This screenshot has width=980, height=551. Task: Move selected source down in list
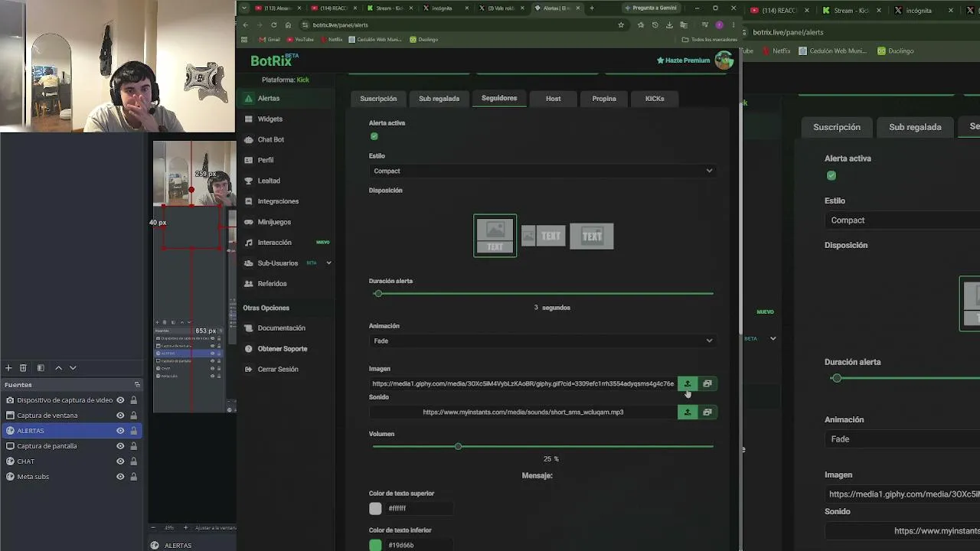click(x=73, y=368)
